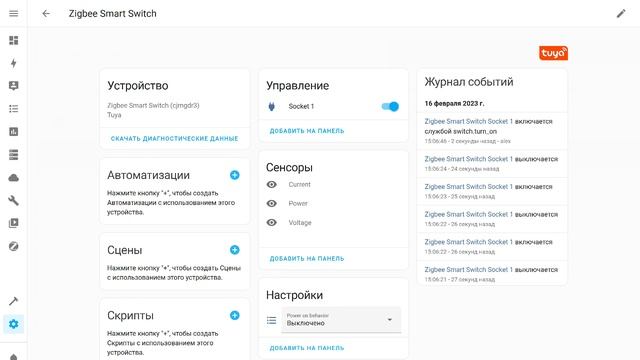Screen dimensions: 640x360
Task: Edit device name with pencil icon
Action: point(621,13)
